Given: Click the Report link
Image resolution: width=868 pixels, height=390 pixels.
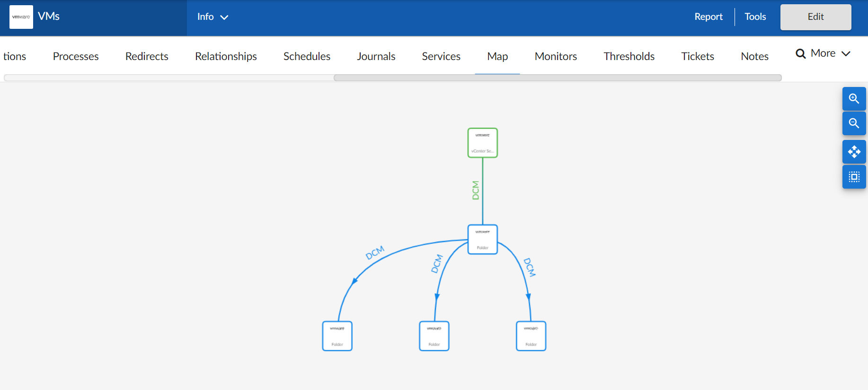Looking at the screenshot, I should click(x=708, y=17).
